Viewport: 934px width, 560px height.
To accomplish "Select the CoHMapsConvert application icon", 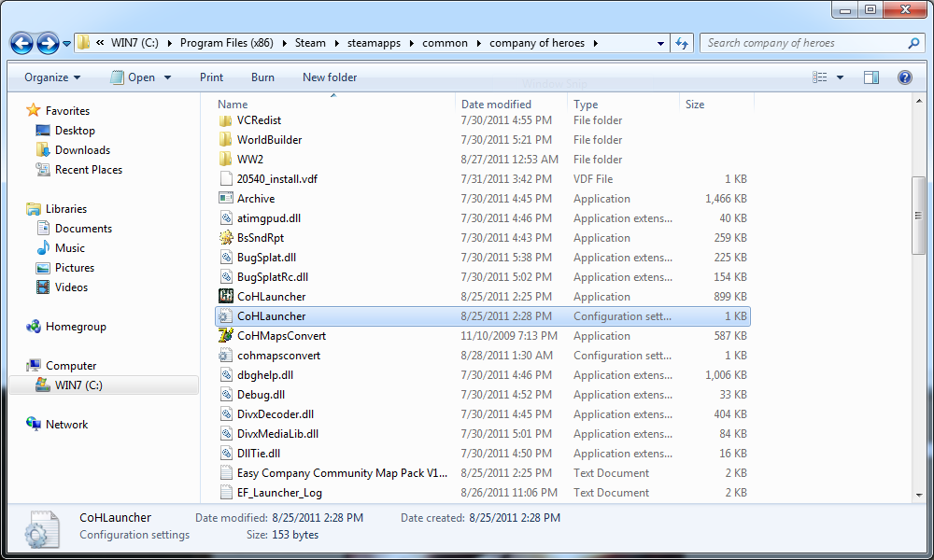I will point(226,336).
